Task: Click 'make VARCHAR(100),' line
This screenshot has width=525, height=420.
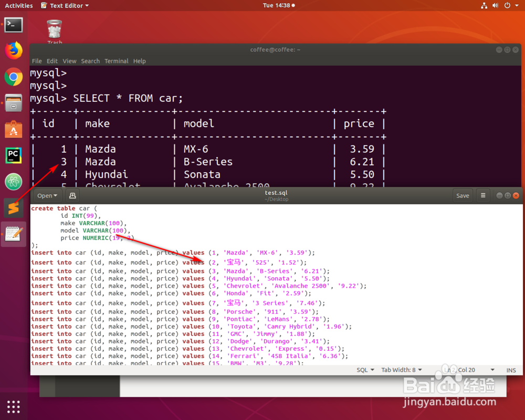Action: [93, 223]
